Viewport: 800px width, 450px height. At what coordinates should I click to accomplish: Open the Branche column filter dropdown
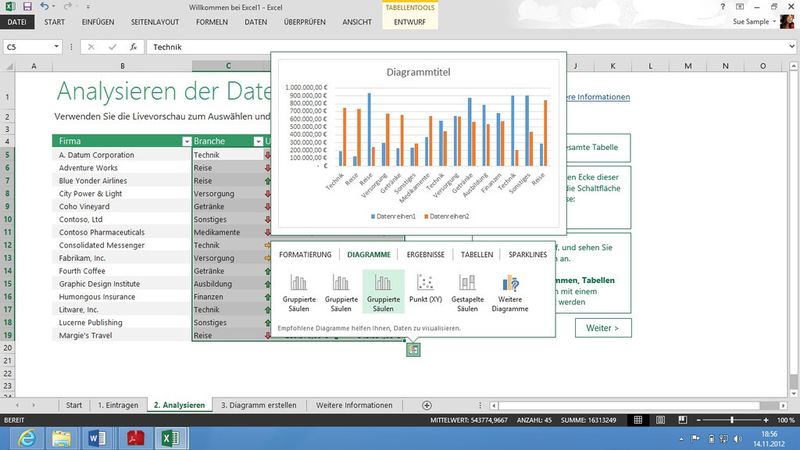point(258,141)
